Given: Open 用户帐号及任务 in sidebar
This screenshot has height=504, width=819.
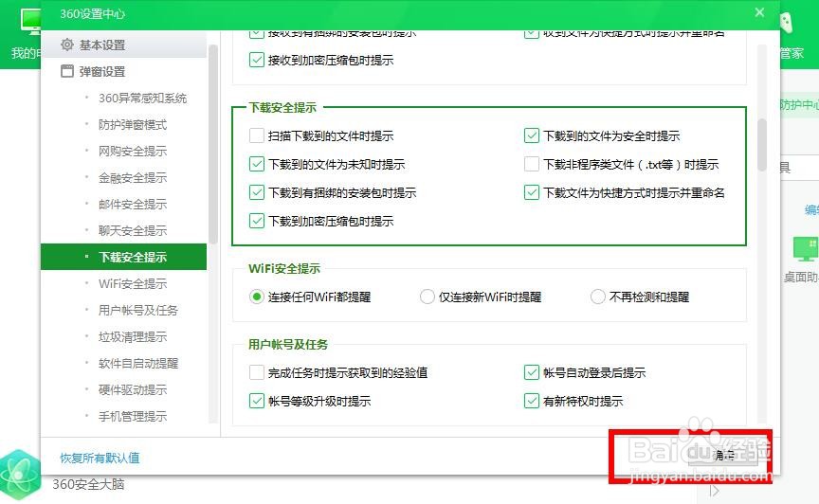Looking at the screenshot, I should [137, 310].
